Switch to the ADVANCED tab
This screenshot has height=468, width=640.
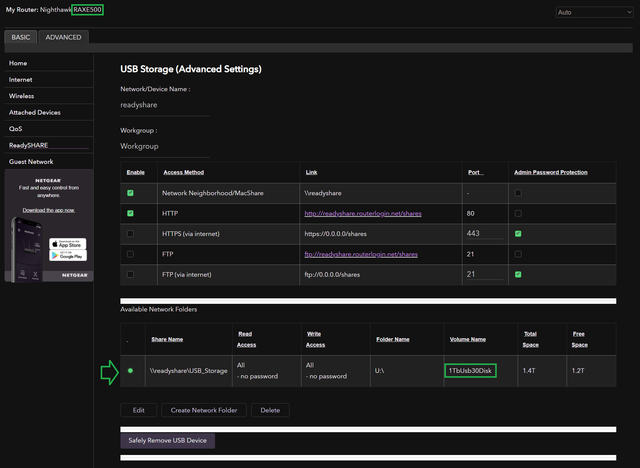63,37
